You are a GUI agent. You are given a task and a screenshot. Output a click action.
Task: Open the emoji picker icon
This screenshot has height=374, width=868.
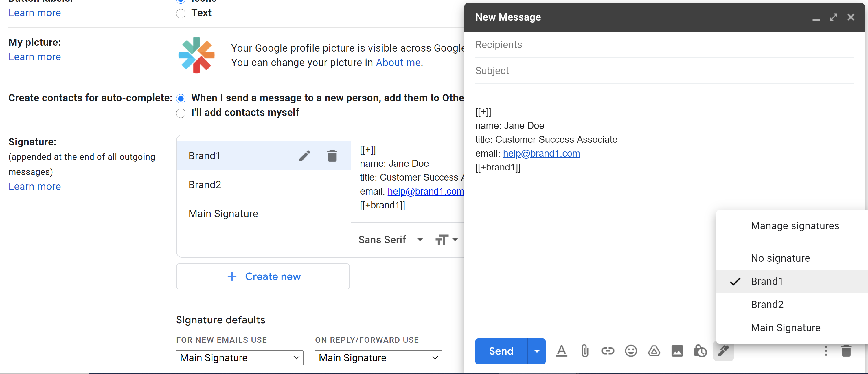point(631,351)
